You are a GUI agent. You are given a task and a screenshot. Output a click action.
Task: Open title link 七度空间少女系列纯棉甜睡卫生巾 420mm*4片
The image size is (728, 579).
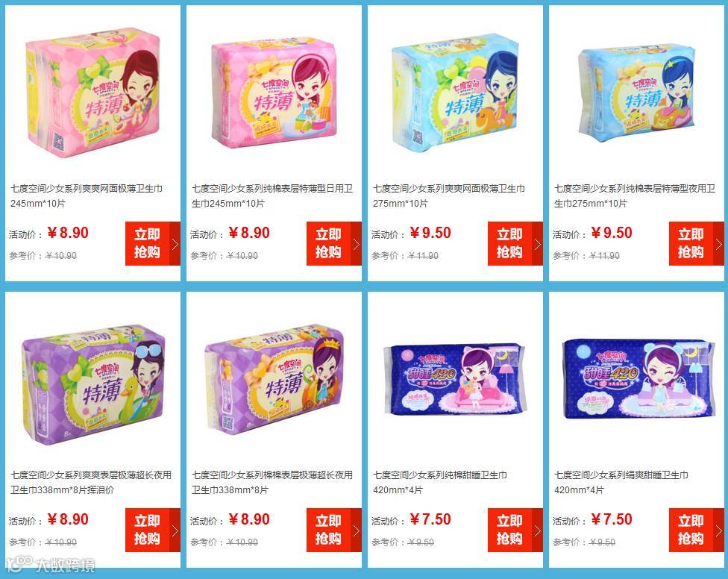[439, 482]
